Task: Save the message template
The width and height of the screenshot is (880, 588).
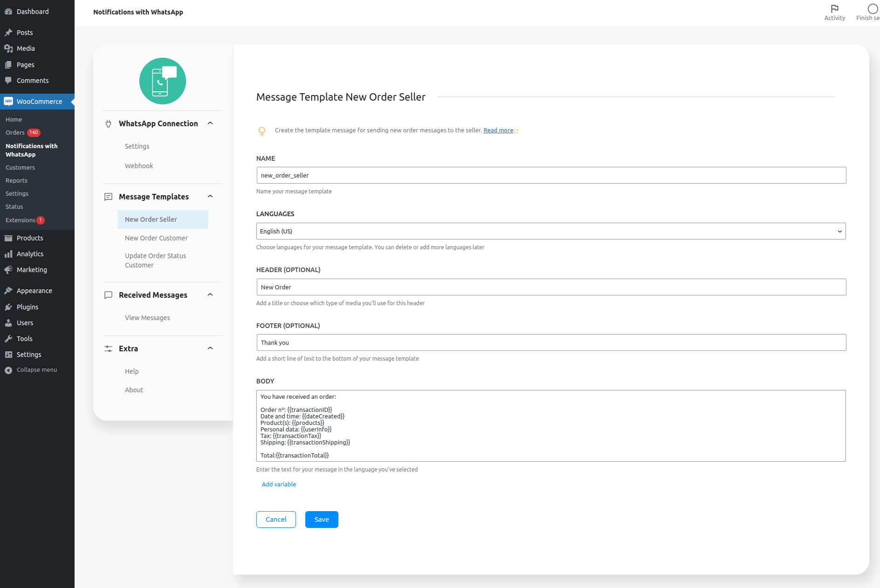Action: click(x=322, y=519)
